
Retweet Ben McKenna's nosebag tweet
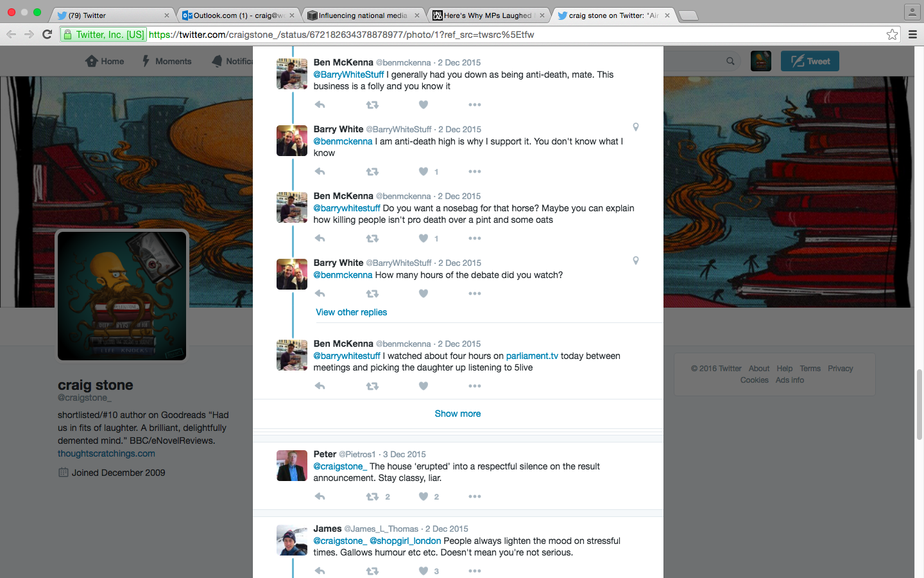[x=372, y=238]
